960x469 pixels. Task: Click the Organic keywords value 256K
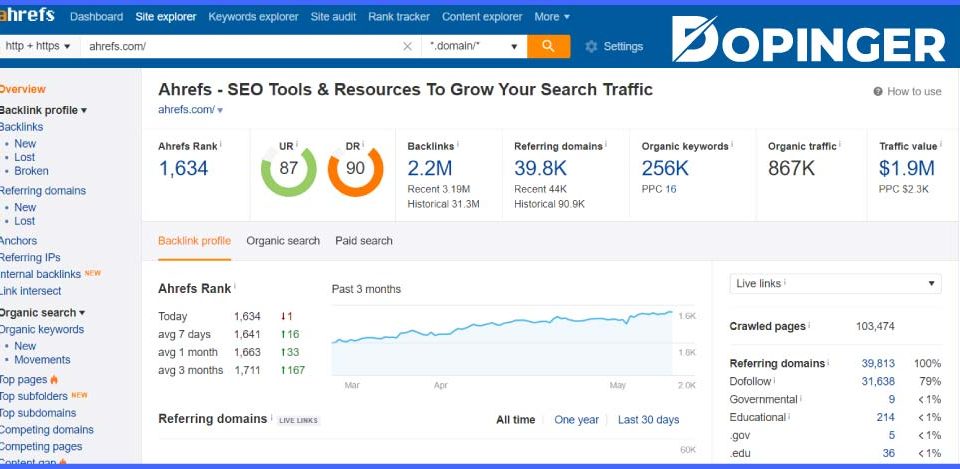pos(666,168)
